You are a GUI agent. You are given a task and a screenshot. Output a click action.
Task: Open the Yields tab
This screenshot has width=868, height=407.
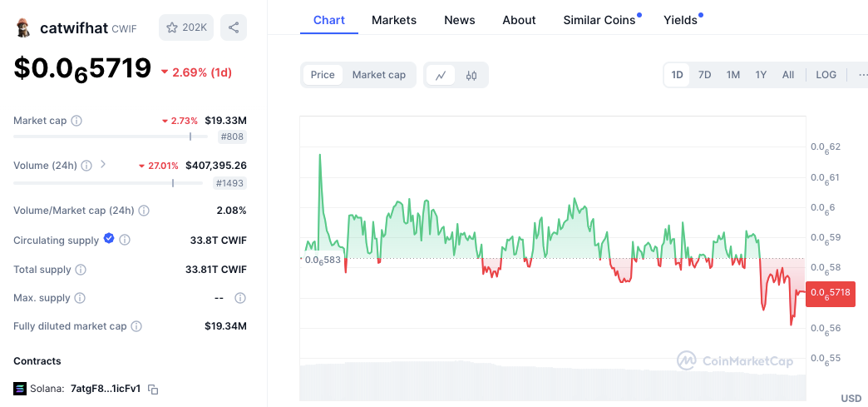[681, 21]
